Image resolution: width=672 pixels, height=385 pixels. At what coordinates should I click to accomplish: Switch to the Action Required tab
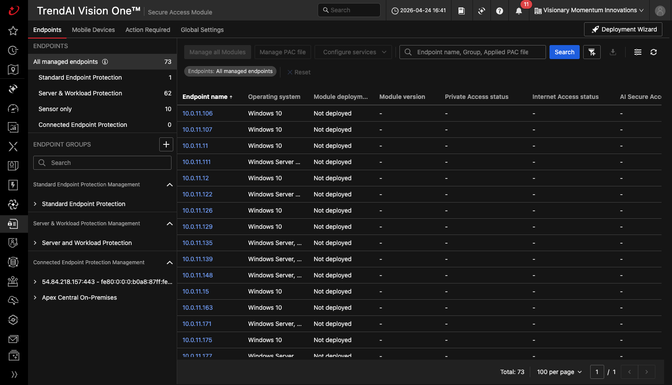click(x=147, y=30)
